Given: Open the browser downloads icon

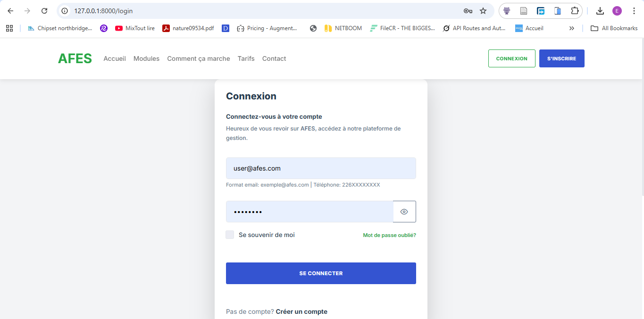Looking at the screenshot, I should click(x=600, y=11).
